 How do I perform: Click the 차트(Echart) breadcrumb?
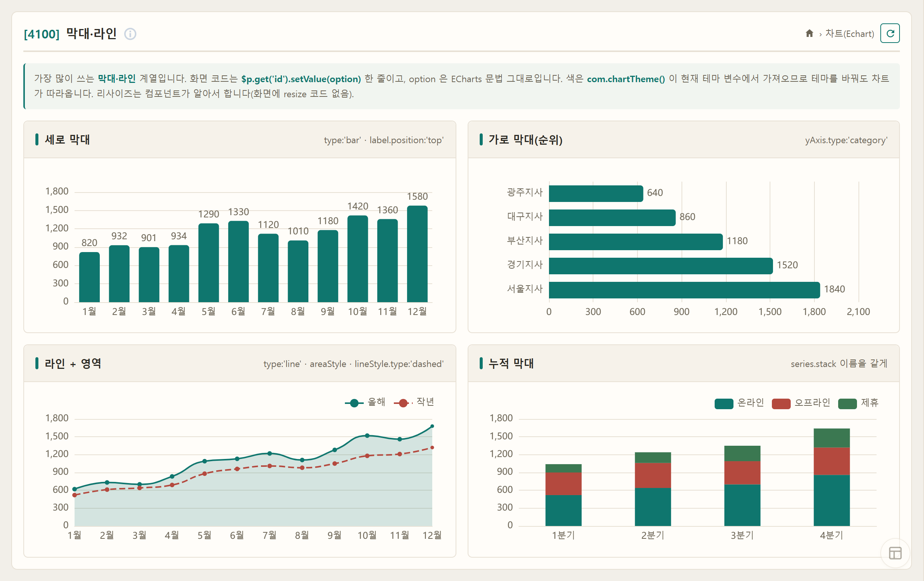(849, 34)
